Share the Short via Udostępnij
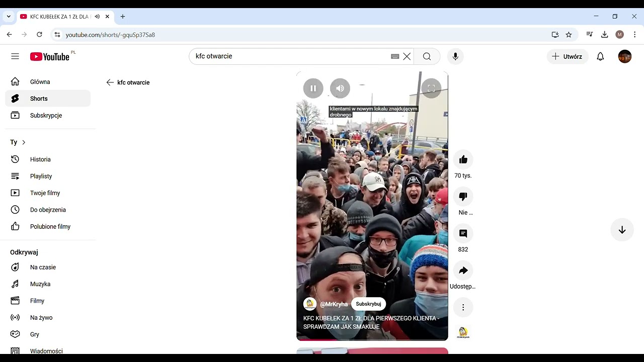Viewport: 644px width, 362px height. 463,270
